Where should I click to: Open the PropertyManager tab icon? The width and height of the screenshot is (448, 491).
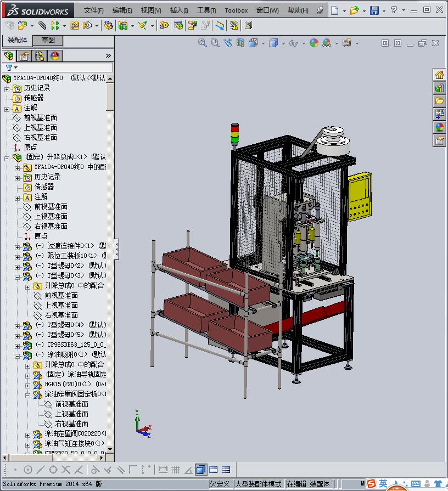[24, 56]
